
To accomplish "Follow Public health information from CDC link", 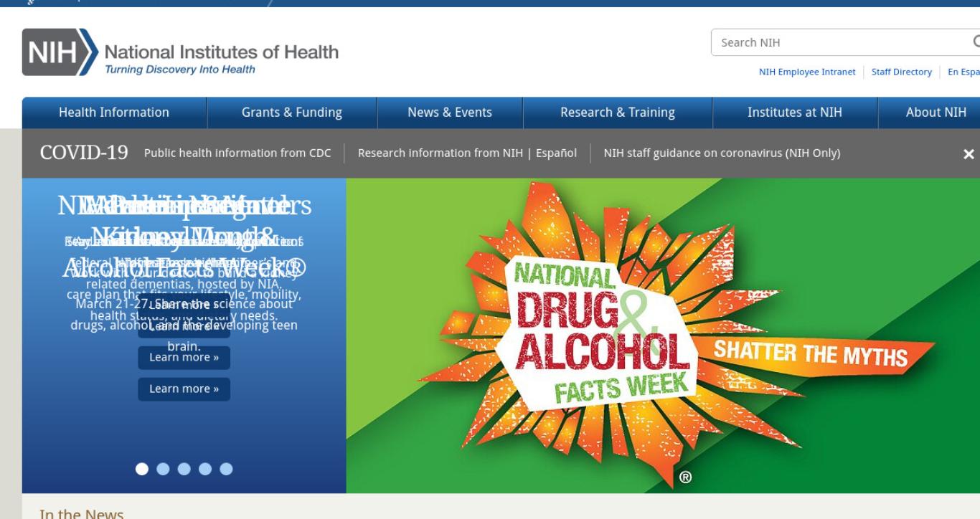I will point(237,153).
